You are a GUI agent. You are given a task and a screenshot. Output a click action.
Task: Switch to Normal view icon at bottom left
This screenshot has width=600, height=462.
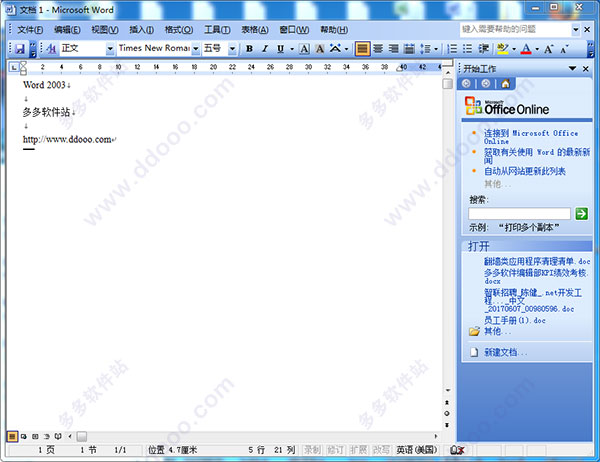[12, 436]
